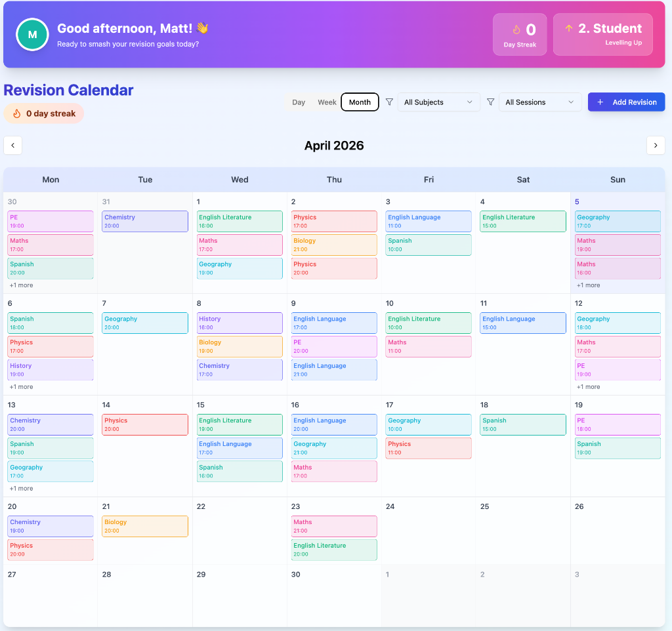Click the Add Revision button
Viewport: 672px width, 631px height.
click(x=626, y=102)
